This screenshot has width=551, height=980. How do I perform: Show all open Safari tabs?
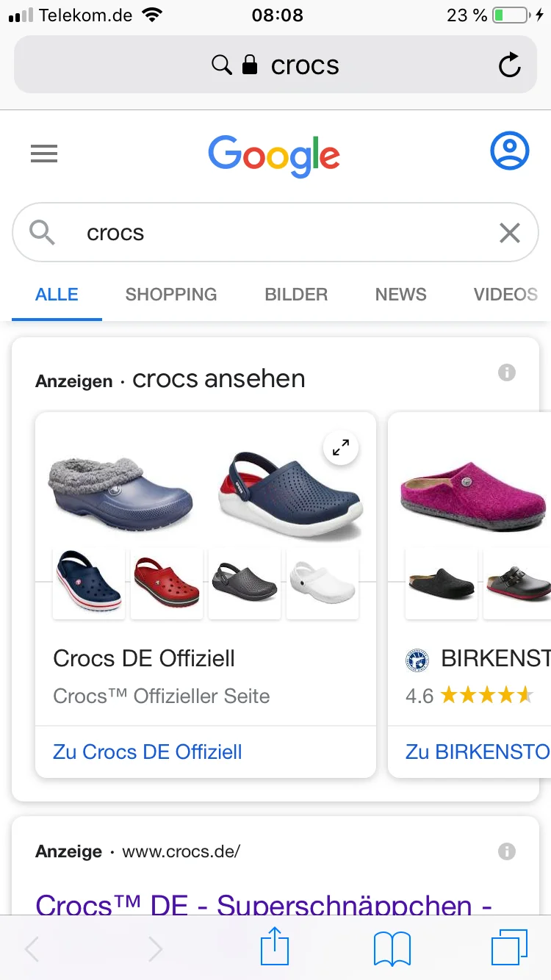[508, 948]
